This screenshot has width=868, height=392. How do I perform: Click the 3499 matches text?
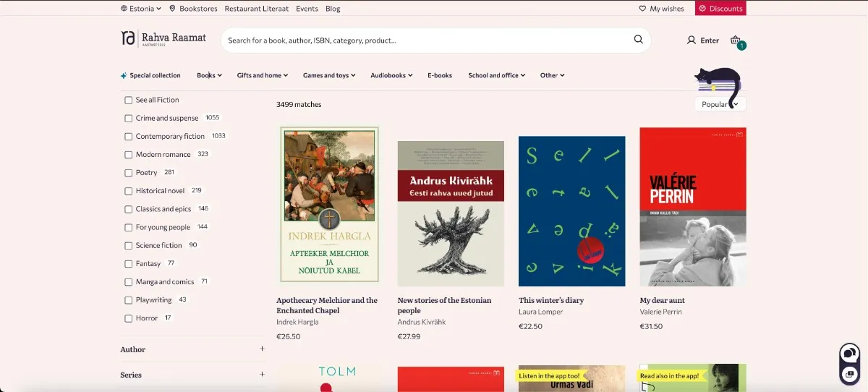click(x=299, y=104)
